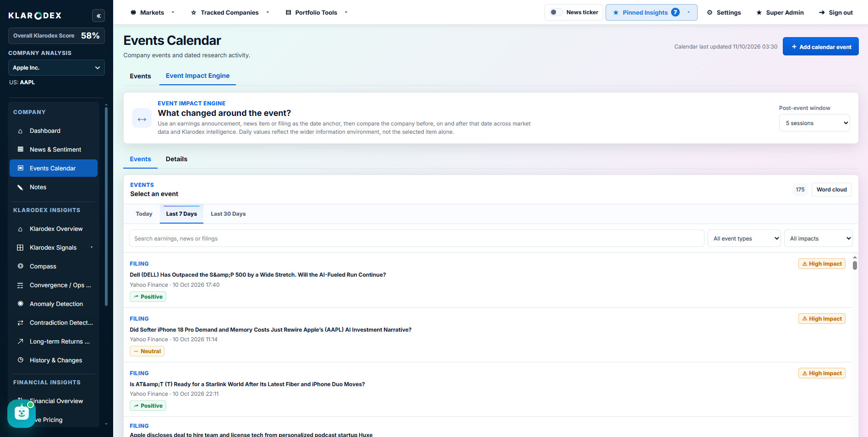The image size is (868, 437).
Task: Click the Sign out arrow icon
Action: [822, 12]
